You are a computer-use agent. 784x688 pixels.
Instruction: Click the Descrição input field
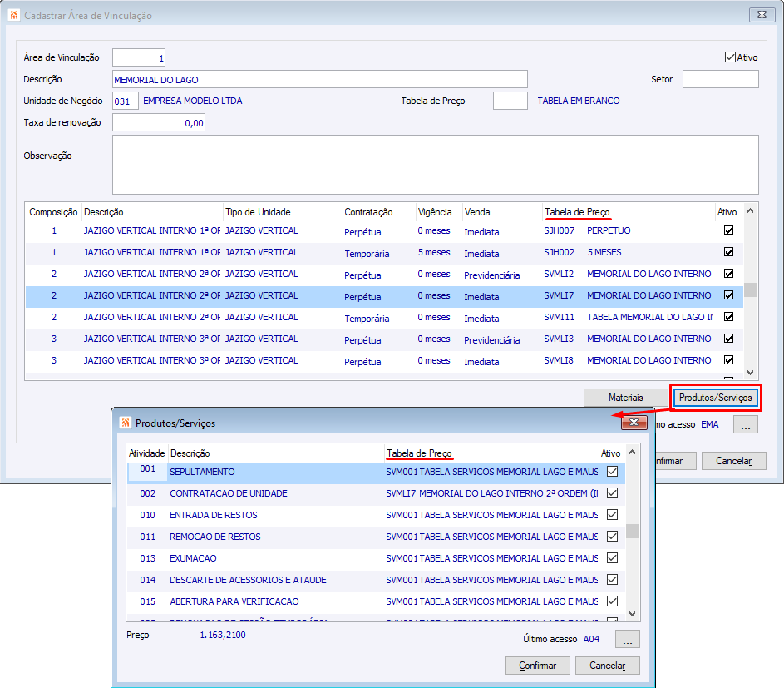(x=319, y=79)
